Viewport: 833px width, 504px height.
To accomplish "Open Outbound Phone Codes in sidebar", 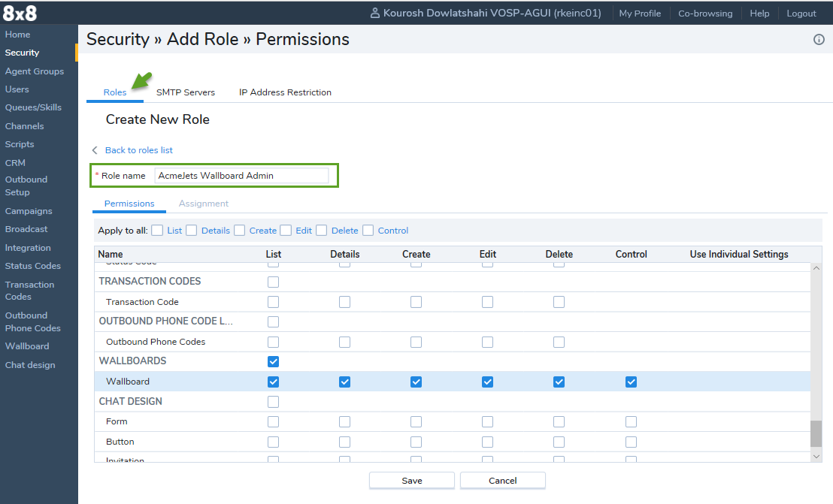I will [x=32, y=321].
